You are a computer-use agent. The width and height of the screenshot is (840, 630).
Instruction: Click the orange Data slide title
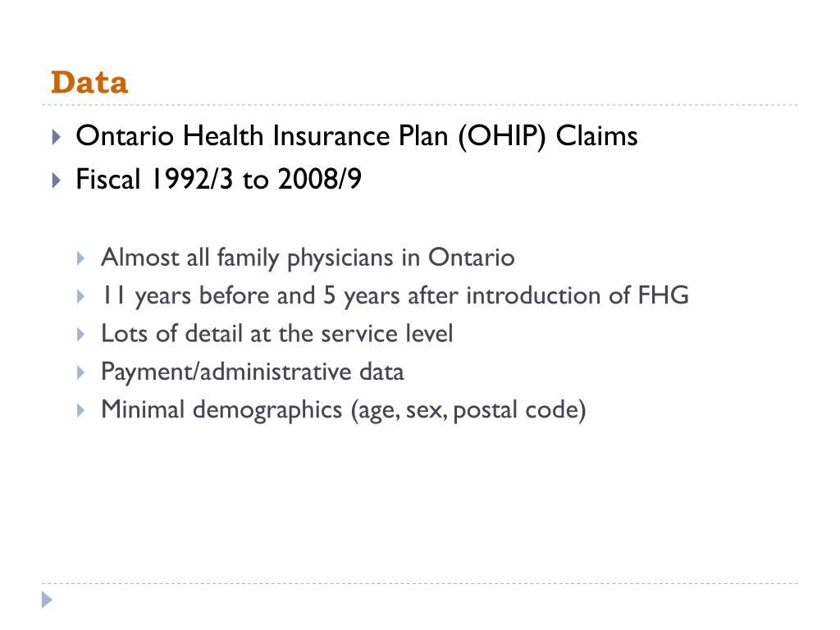pos(89,83)
